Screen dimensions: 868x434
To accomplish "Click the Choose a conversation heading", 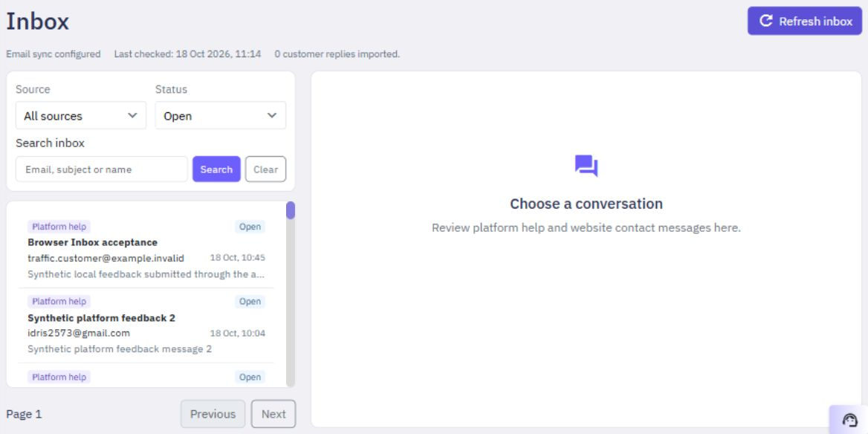I will (x=586, y=204).
